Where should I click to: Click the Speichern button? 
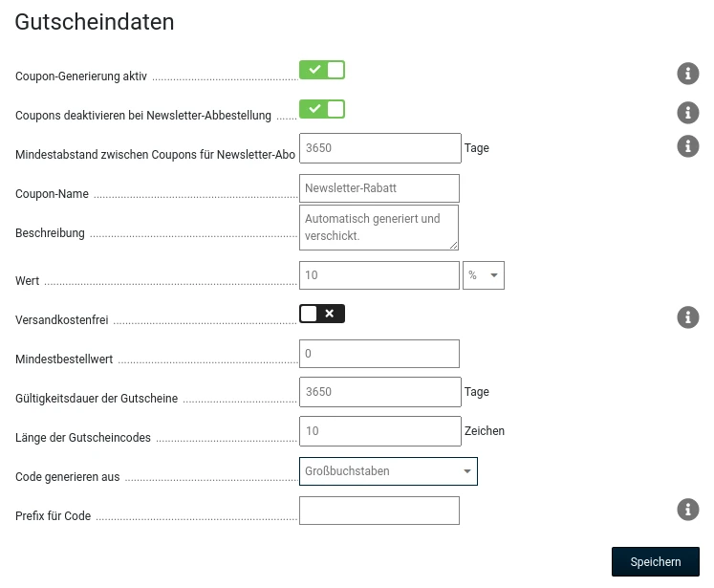coord(656,561)
